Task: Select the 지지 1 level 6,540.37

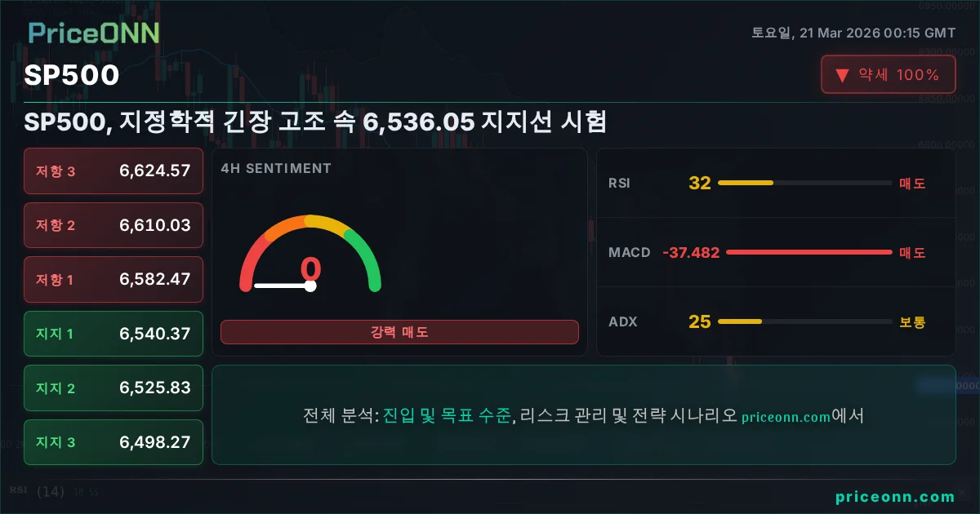Action: click(x=114, y=334)
